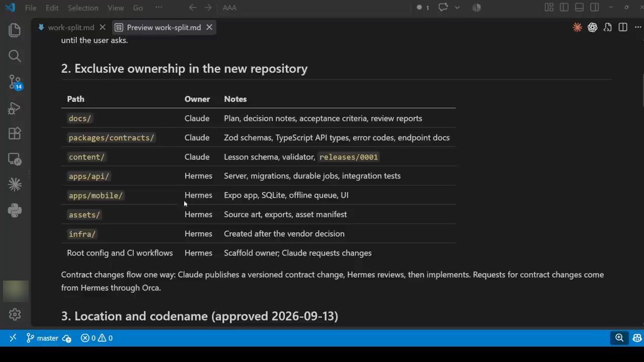Expand the hidden menu items ellipsis
The height and width of the screenshot is (362, 644).
coord(158,8)
